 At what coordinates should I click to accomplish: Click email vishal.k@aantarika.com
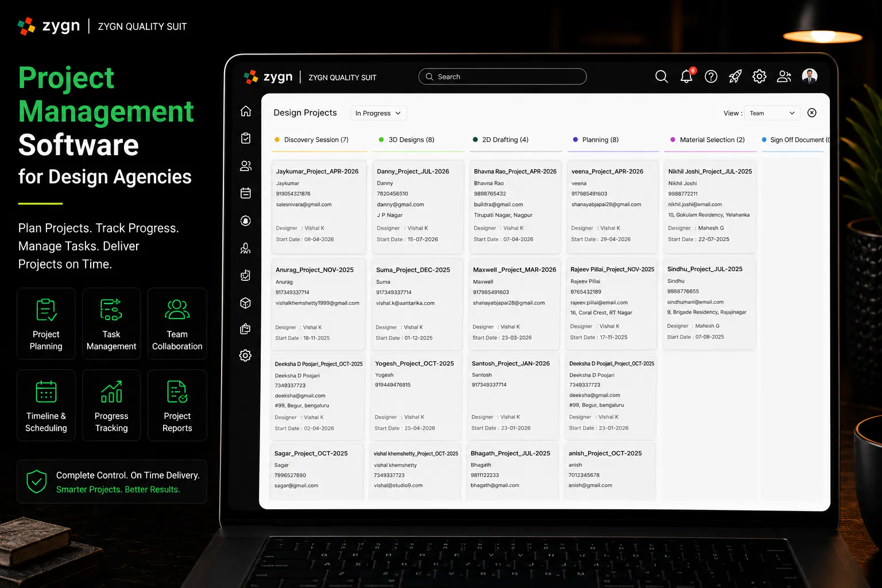pos(405,303)
